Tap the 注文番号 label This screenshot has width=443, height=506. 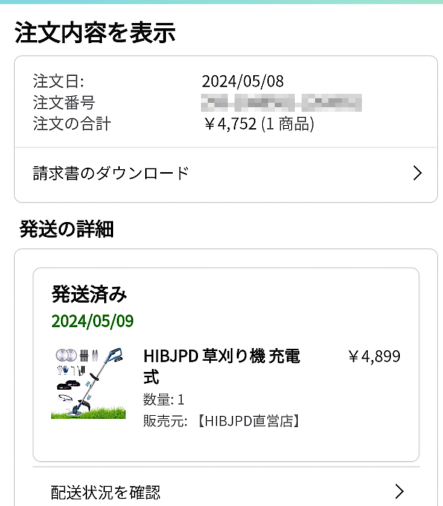(64, 103)
